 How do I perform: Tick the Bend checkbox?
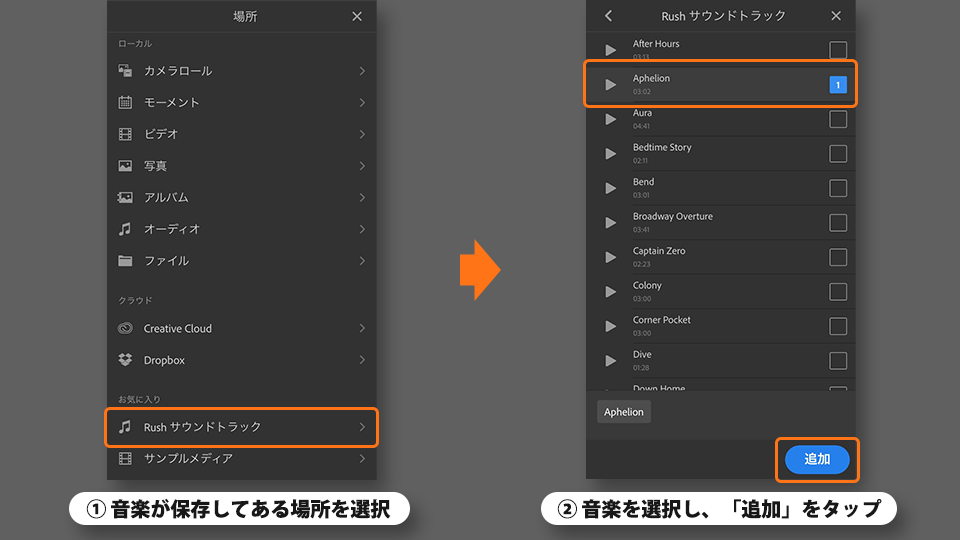point(838,188)
